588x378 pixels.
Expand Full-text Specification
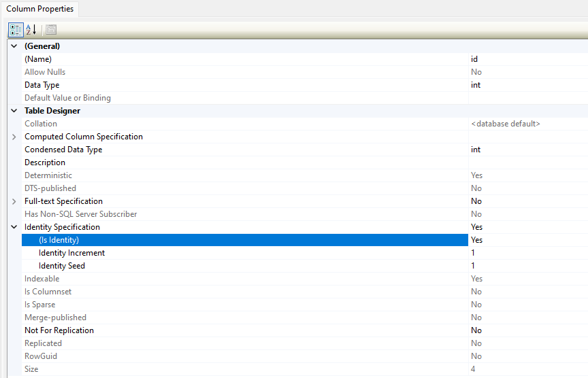14,201
